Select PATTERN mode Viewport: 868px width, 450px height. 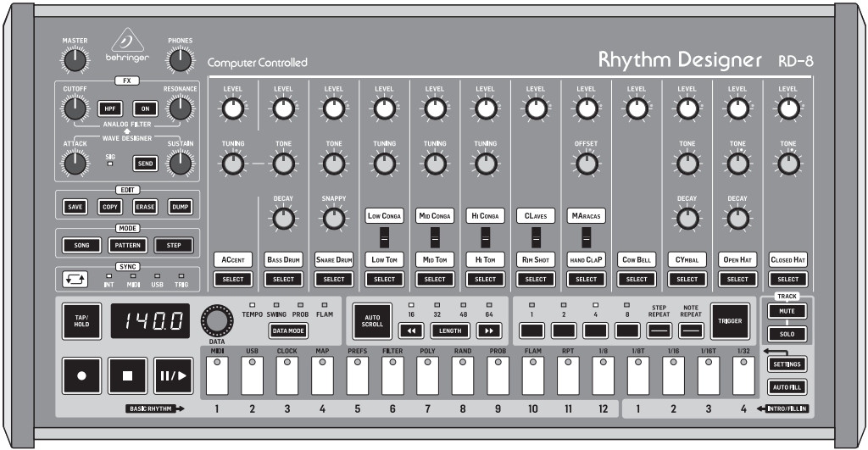tap(127, 245)
